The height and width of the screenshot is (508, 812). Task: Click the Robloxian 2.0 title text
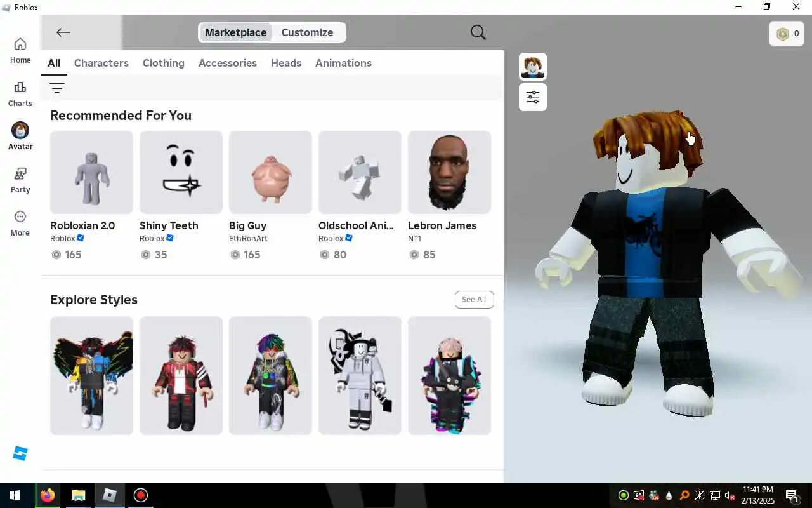point(82,225)
